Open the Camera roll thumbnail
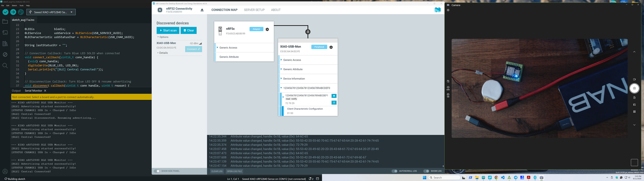The image size is (644, 181). pos(634,163)
